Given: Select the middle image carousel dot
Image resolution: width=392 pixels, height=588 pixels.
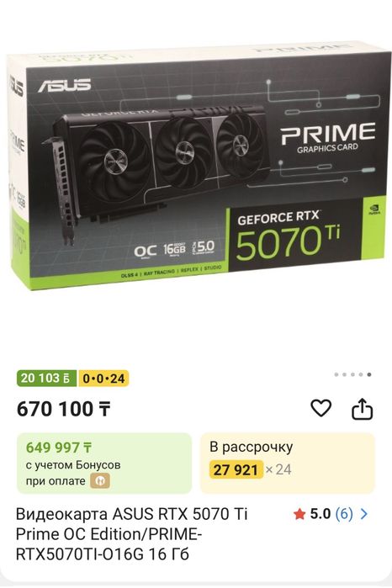Looking at the screenshot, I should click(352, 374).
